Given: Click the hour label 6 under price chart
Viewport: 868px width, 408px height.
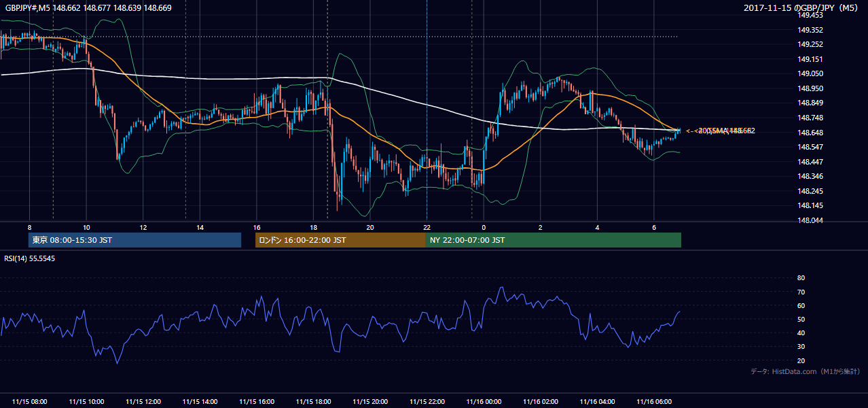Looking at the screenshot, I should [654, 227].
